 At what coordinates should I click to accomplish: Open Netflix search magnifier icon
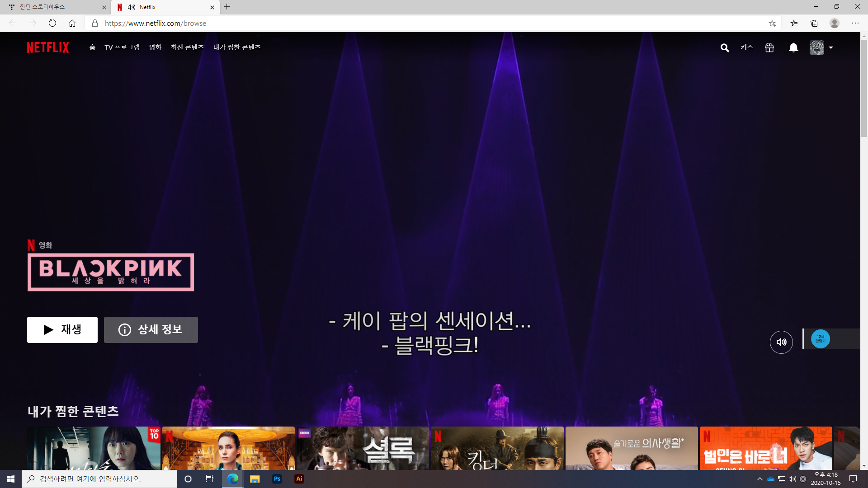pos(725,47)
